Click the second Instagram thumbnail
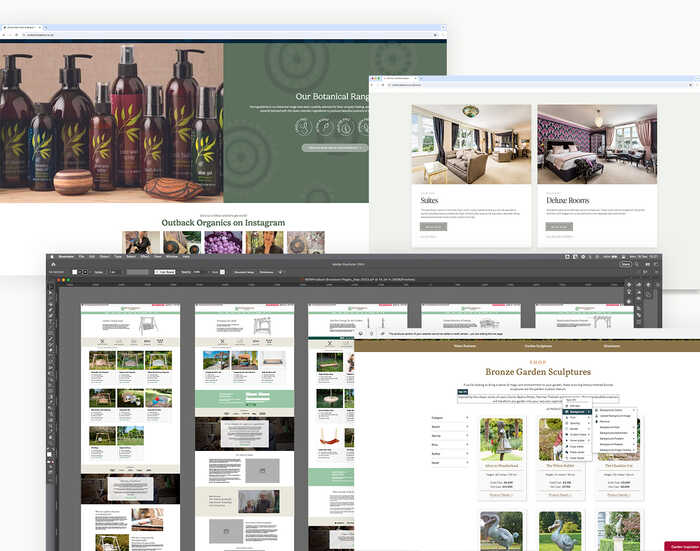 tap(182, 242)
